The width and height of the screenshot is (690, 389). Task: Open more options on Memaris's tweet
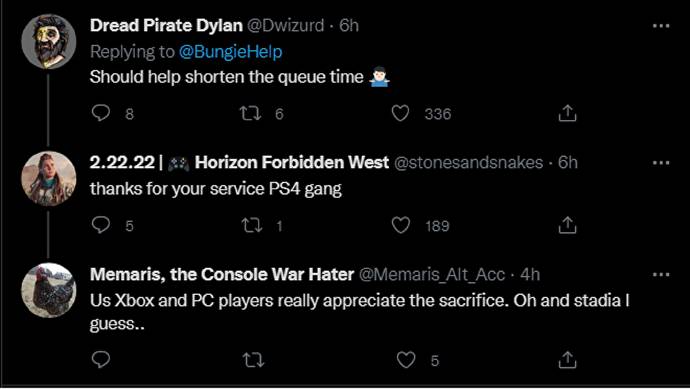[661, 275]
